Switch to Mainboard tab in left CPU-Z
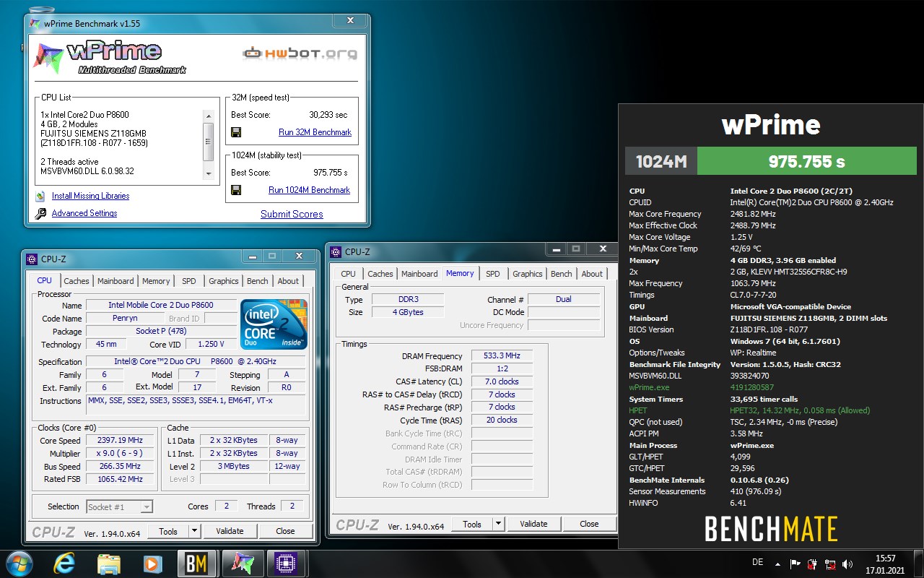The image size is (924, 578). [115, 281]
